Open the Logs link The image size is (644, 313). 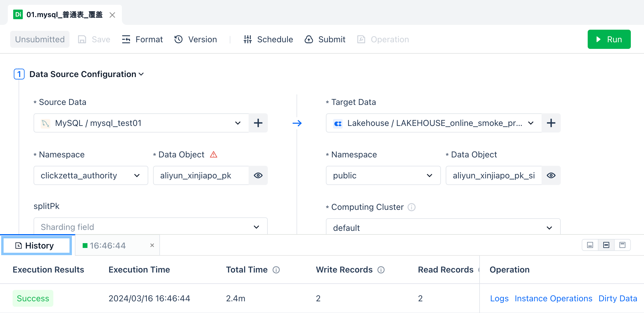[x=499, y=298]
